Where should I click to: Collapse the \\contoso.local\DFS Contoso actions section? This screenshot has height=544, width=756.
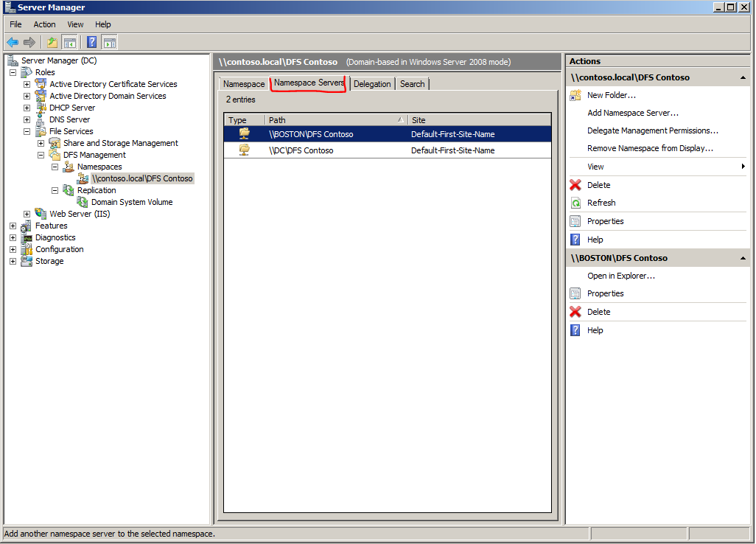pyautogui.click(x=743, y=77)
